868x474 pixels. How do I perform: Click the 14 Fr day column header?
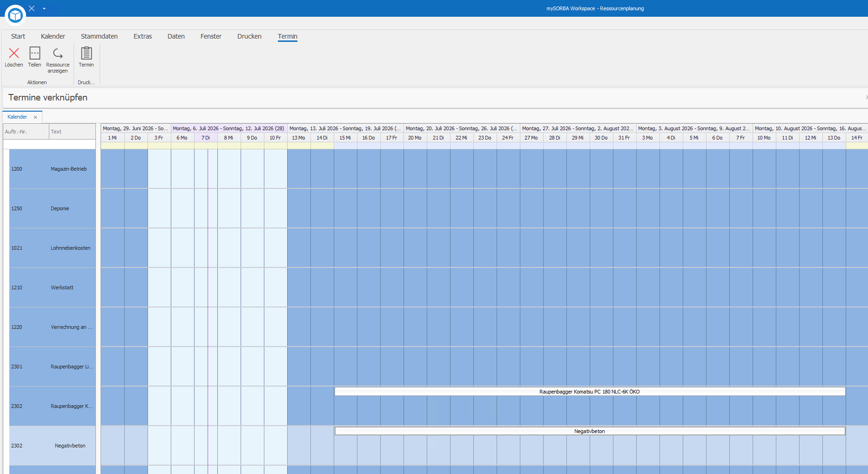tap(857, 138)
